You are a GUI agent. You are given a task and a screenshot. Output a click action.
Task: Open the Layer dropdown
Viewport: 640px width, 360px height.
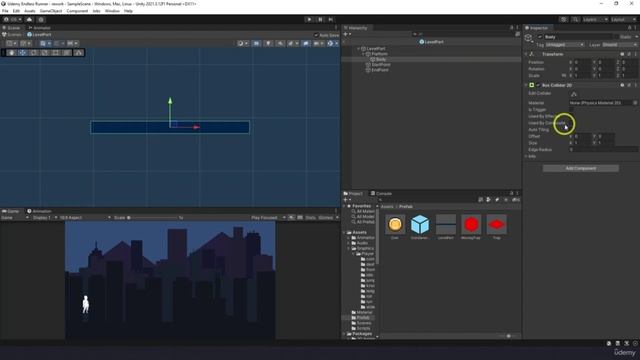pos(619,44)
